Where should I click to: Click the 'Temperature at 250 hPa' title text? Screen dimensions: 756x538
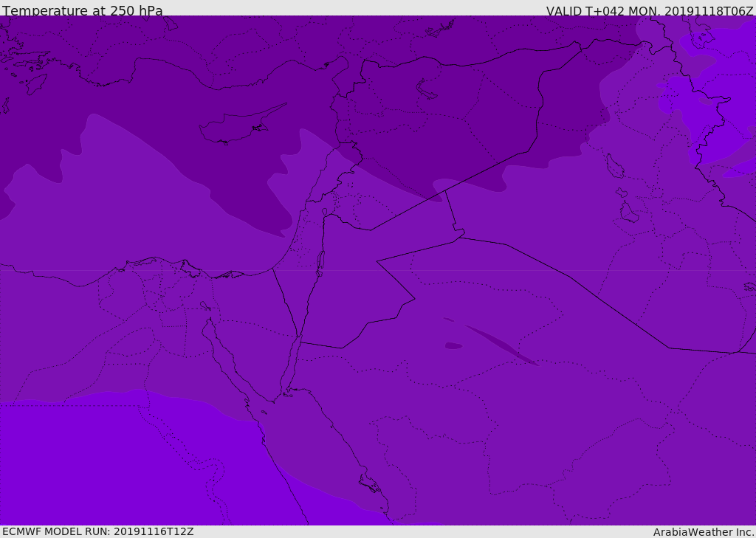coord(83,10)
